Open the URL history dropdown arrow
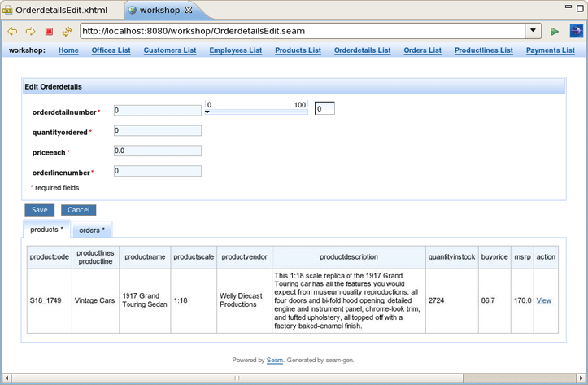This screenshot has width=588, height=385. pos(534,32)
